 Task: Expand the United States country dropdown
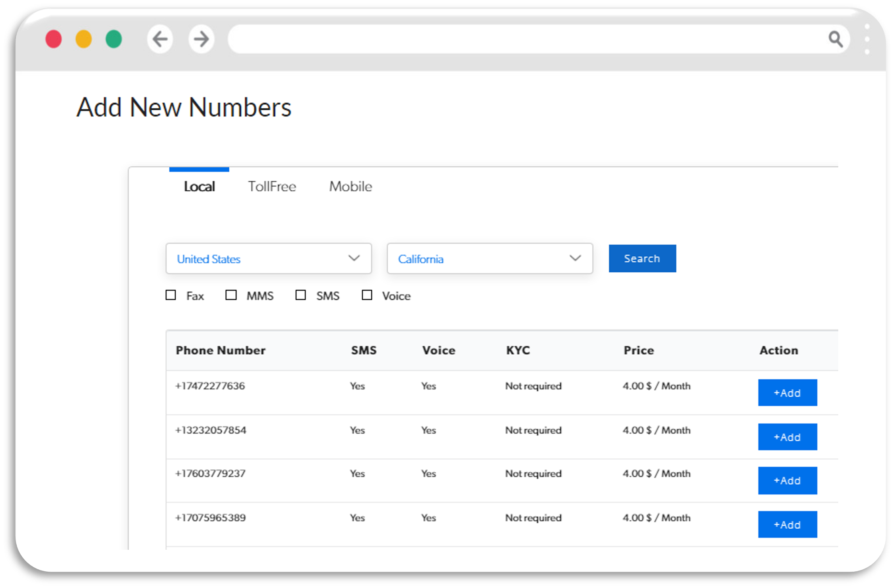tap(269, 258)
